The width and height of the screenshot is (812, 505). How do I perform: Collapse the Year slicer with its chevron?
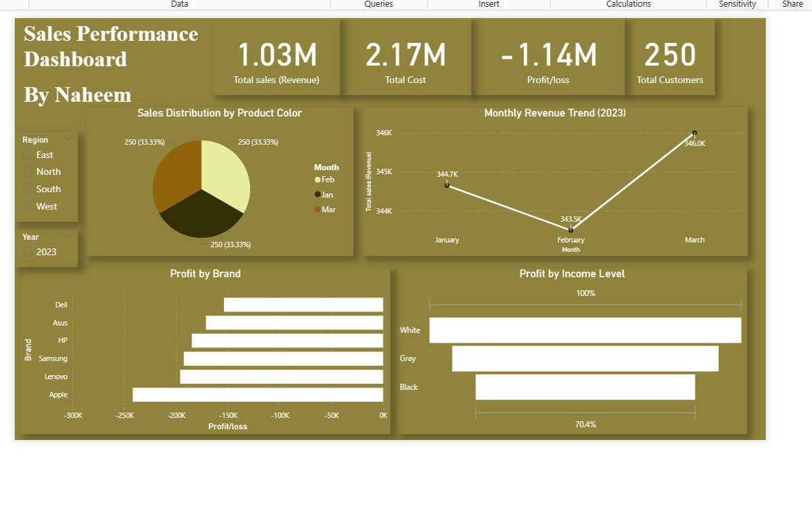click(66, 237)
